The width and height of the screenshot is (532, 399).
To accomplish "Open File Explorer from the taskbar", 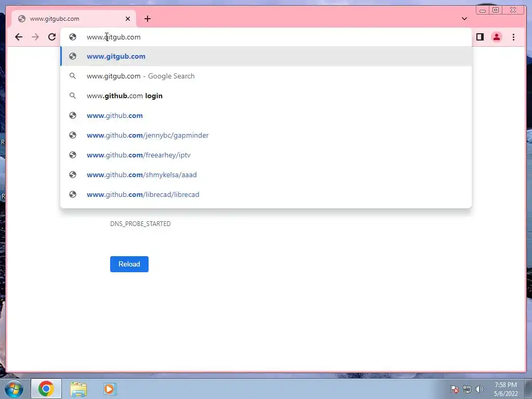I will coord(78,389).
